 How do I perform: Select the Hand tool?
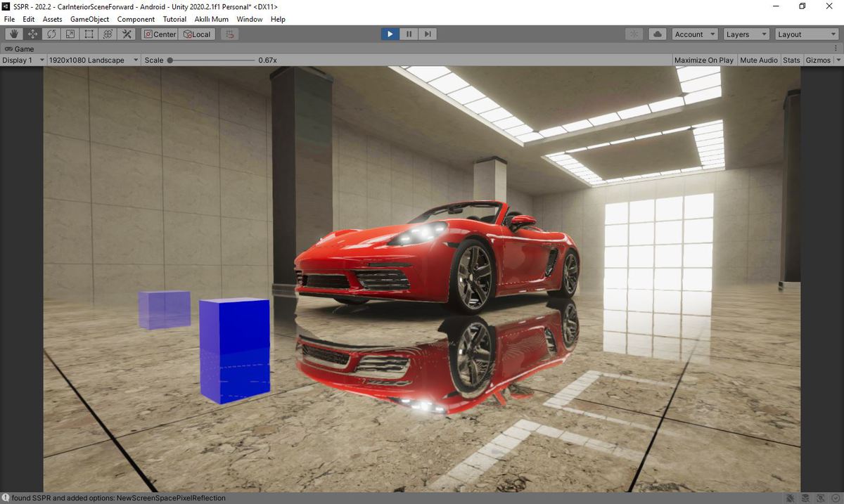(13, 33)
